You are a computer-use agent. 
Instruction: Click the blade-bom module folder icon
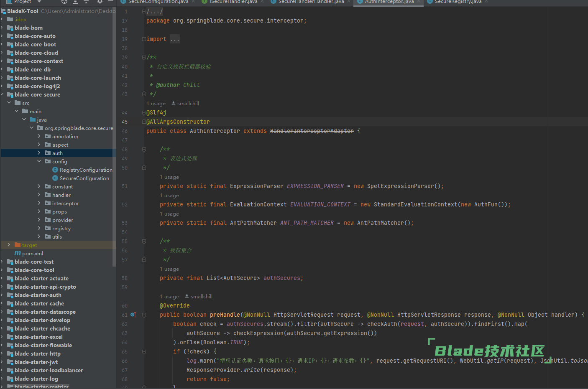(10, 28)
